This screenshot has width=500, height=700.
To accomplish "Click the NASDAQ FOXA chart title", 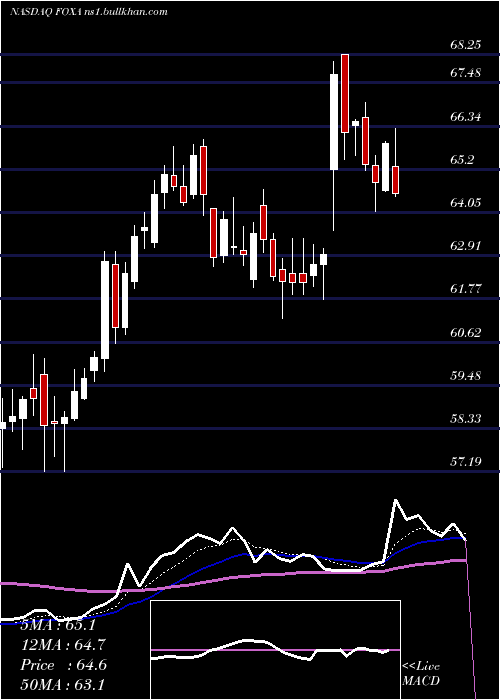I will (89, 12).
